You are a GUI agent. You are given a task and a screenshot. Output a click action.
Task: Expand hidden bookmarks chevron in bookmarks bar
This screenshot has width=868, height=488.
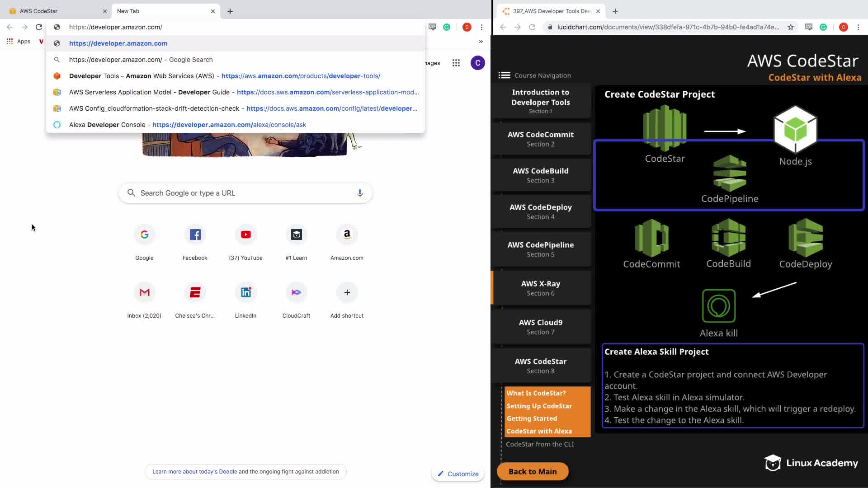tap(481, 42)
